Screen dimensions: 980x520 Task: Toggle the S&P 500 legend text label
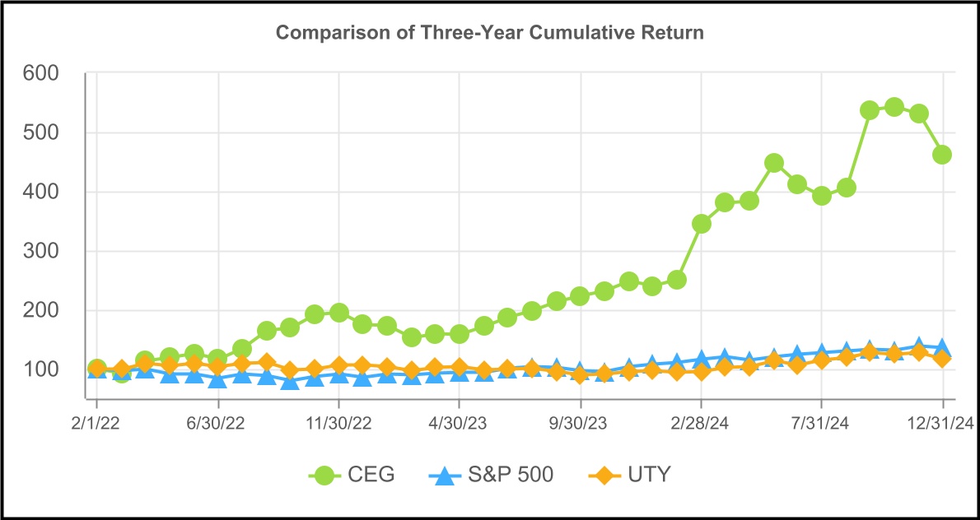[512, 475]
